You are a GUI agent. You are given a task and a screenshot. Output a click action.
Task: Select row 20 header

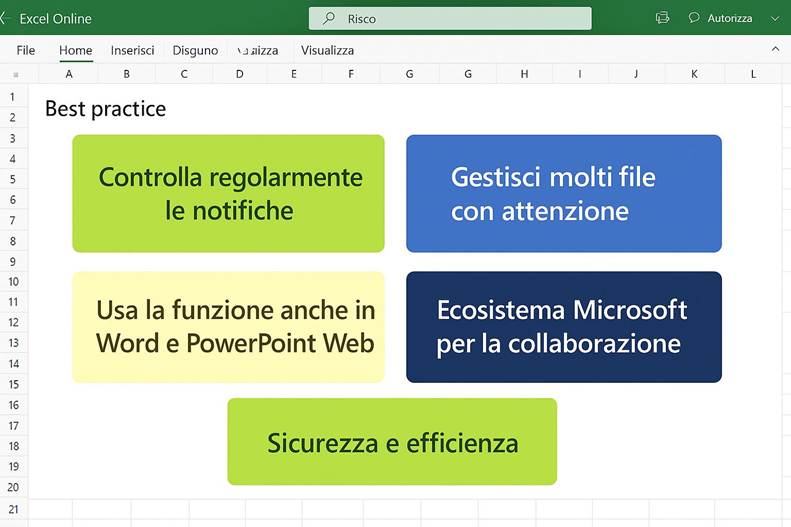pyautogui.click(x=14, y=488)
